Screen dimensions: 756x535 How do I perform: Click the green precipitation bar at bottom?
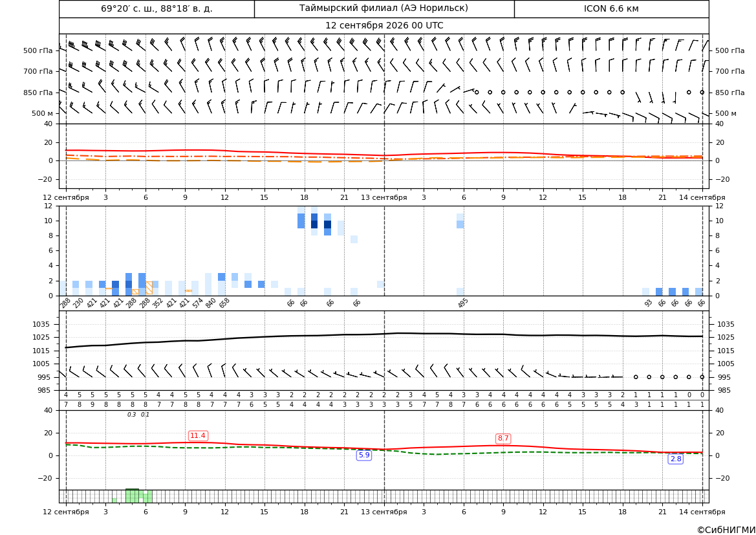[x=132, y=496]
